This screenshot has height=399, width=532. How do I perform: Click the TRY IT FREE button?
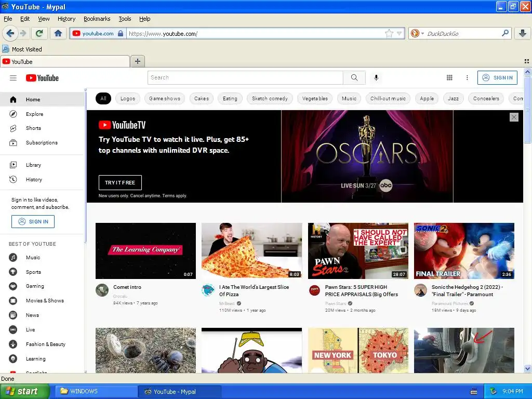tap(120, 182)
